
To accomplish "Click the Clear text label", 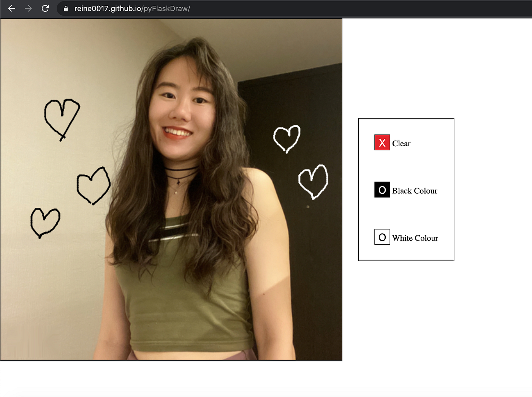I will [401, 143].
